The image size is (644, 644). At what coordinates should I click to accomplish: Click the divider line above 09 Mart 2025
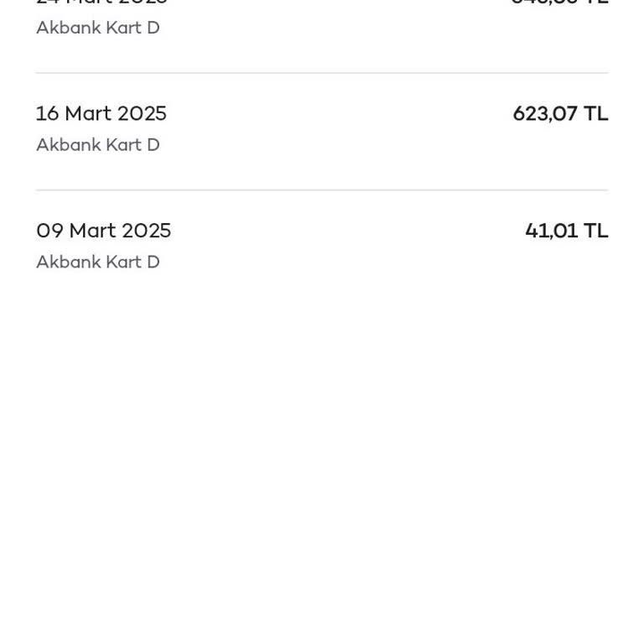[322, 190]
